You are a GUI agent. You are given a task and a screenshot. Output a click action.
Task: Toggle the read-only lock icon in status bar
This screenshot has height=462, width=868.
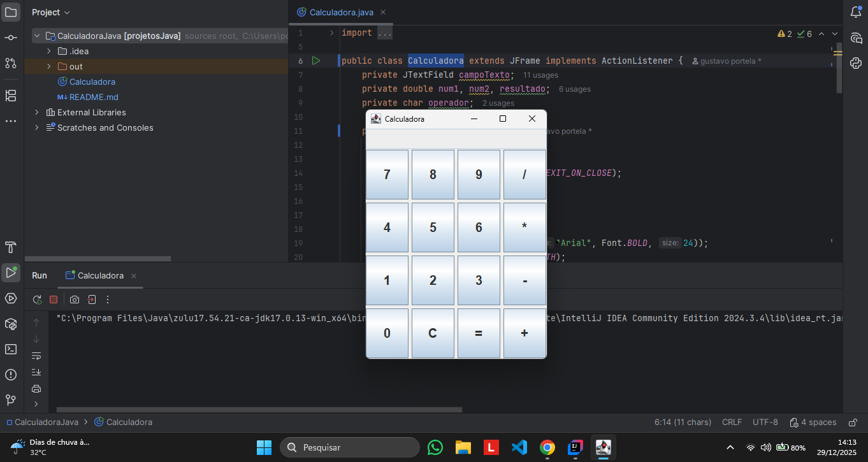click(853, 422)
